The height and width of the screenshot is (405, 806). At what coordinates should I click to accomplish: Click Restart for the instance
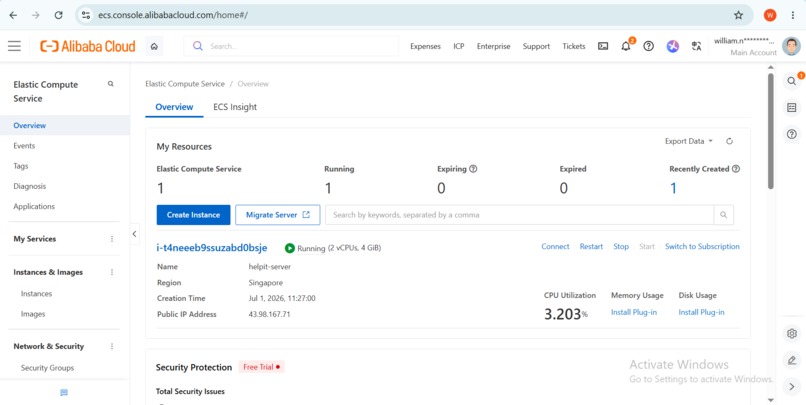[591, 247]
